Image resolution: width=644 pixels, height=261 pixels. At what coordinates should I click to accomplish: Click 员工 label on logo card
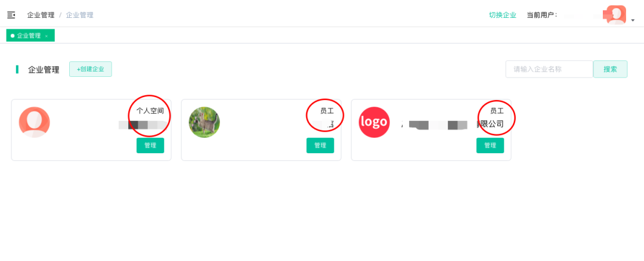[497, 111]
